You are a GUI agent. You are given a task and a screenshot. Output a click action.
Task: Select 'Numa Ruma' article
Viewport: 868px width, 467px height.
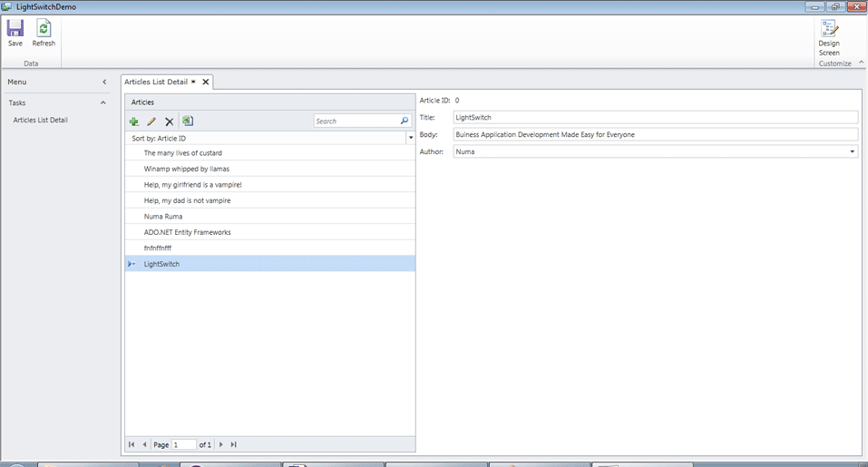coord(270,217)
